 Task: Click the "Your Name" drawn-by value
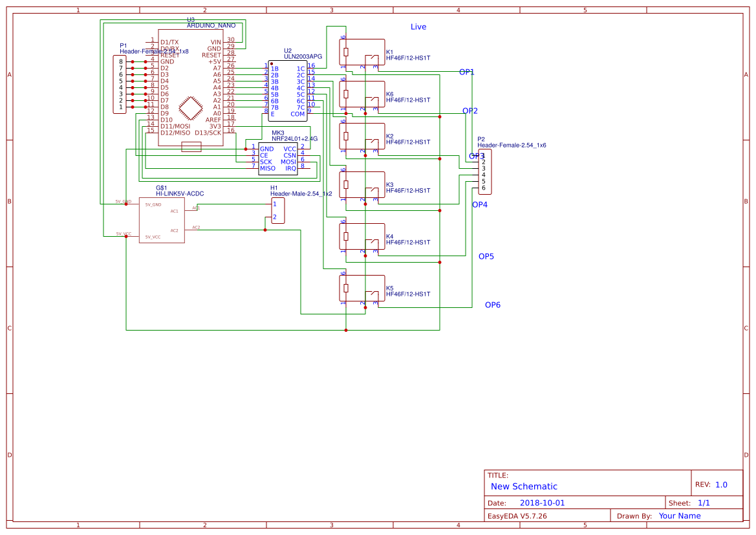pyautogui.click(x=680, y=516)
